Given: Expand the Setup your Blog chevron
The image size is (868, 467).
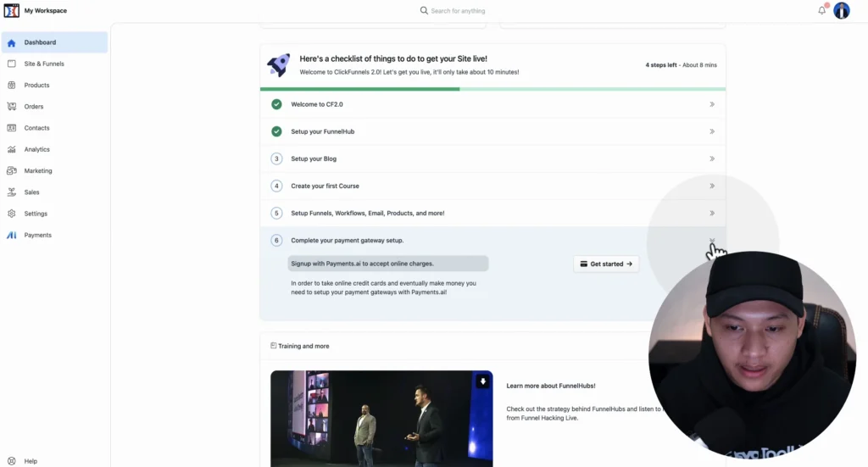Looking at the screenshot, I should click(712, 158).
